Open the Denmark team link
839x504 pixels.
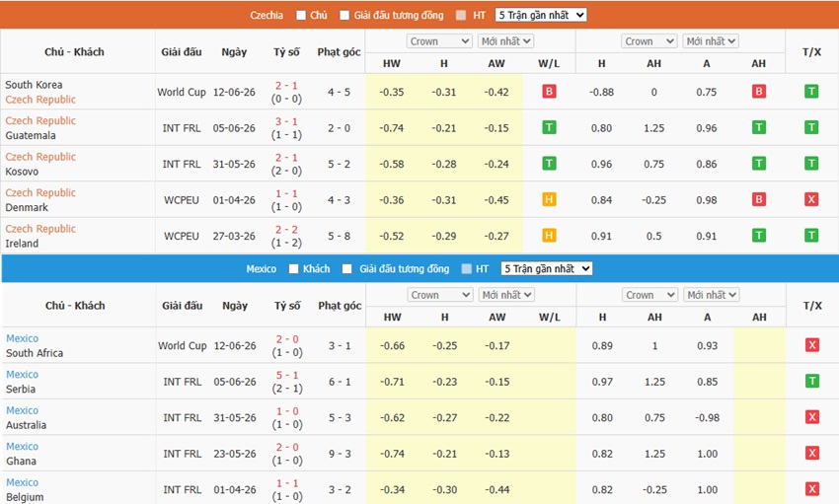tap(27, 207)
